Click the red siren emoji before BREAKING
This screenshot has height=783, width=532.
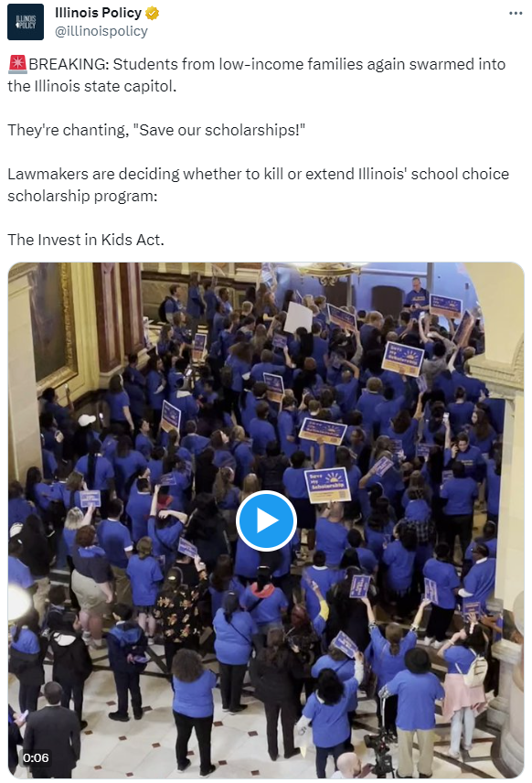tap(17, 64)
